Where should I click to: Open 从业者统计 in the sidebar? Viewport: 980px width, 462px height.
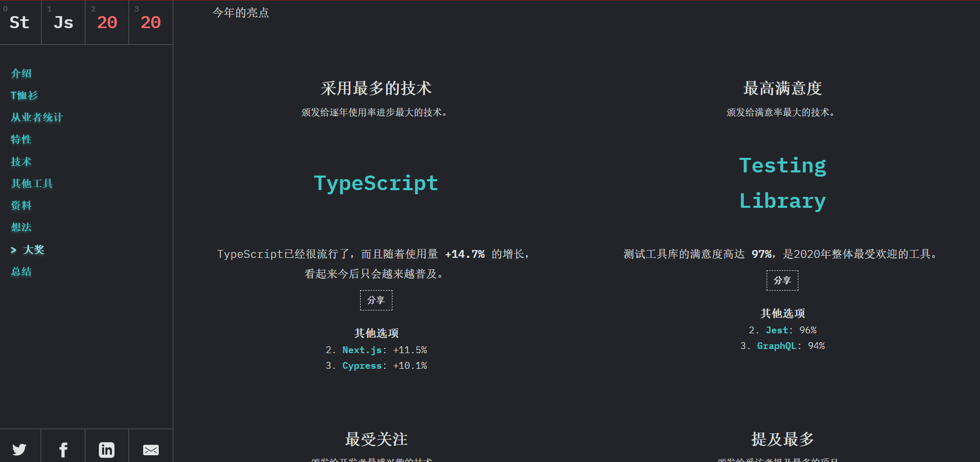(36, 117)
